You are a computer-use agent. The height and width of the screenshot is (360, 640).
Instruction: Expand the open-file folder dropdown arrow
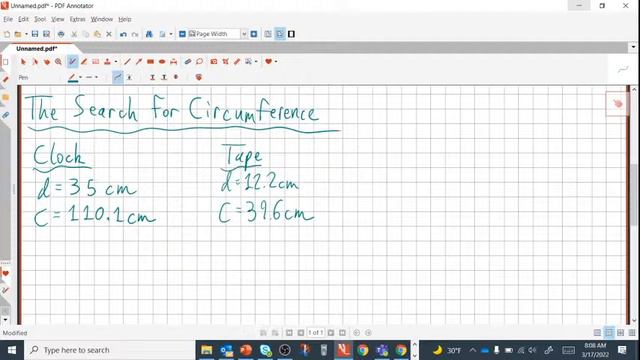[x=26, y=34]
